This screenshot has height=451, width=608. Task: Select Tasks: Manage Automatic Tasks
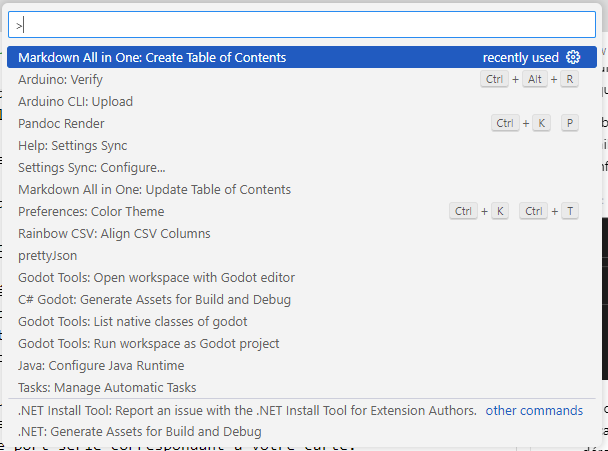107,388
